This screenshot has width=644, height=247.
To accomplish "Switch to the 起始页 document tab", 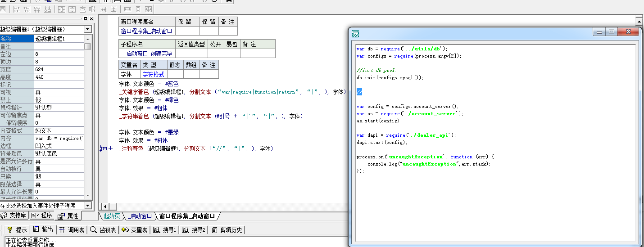I will click(x=112, y=216).
